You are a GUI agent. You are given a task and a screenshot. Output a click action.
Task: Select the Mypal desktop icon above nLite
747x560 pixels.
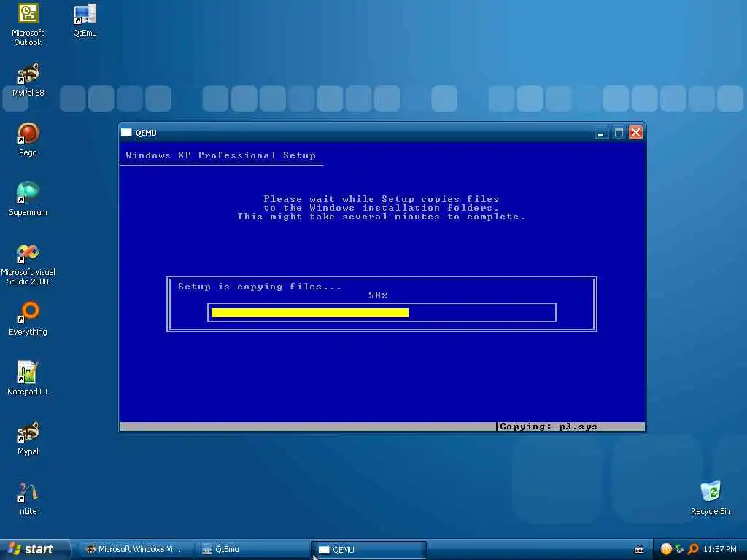pyautogui.click(x=28, y=438)
